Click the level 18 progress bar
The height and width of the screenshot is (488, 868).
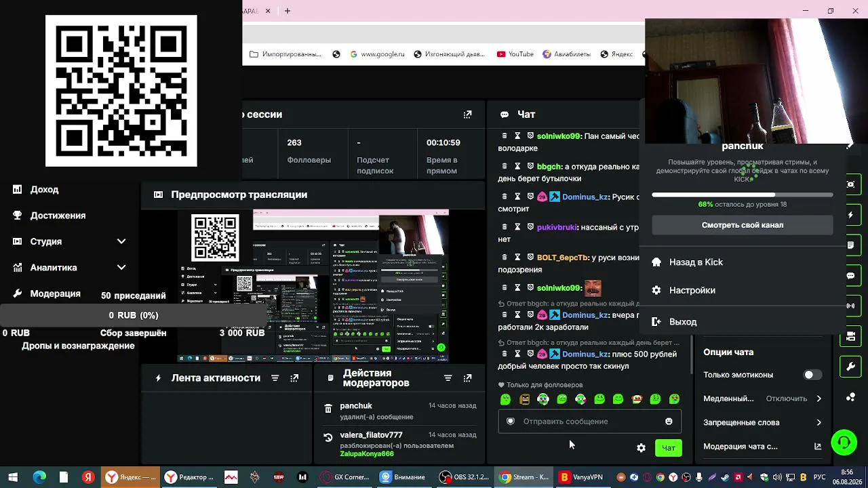tap(743, 195)
